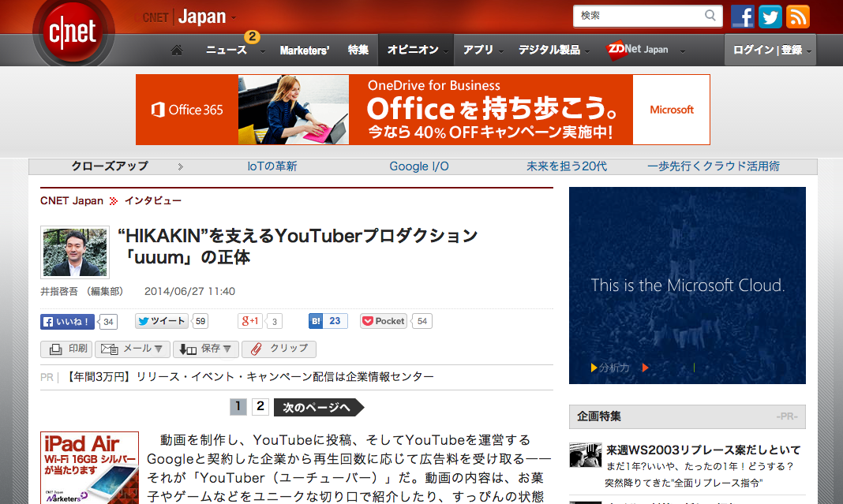
Task: Click the Google plus count 3
Action: (x=274, y=322)
